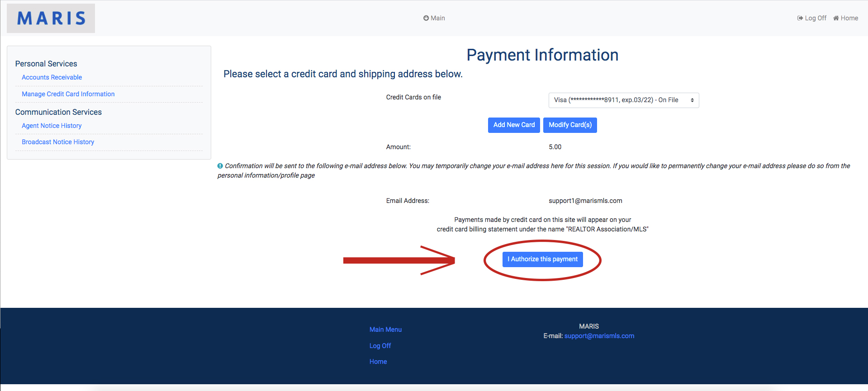
Task: Click the Payment Information heading
Action: point(542,55)
